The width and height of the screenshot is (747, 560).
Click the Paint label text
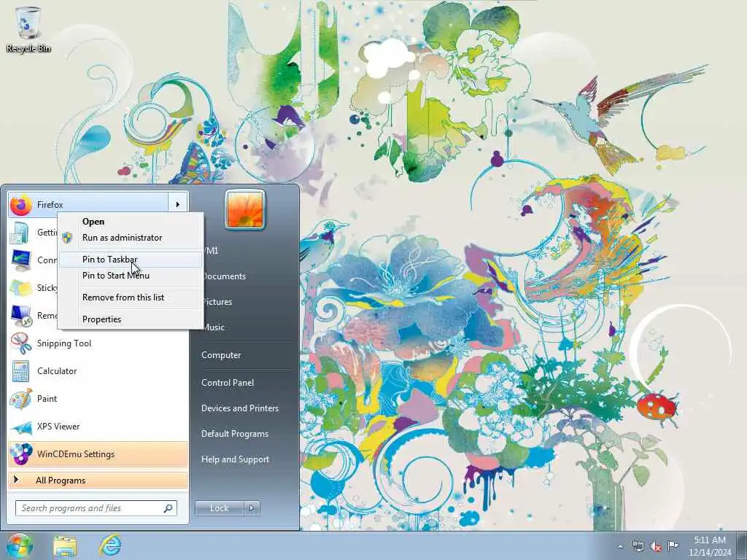47,399
